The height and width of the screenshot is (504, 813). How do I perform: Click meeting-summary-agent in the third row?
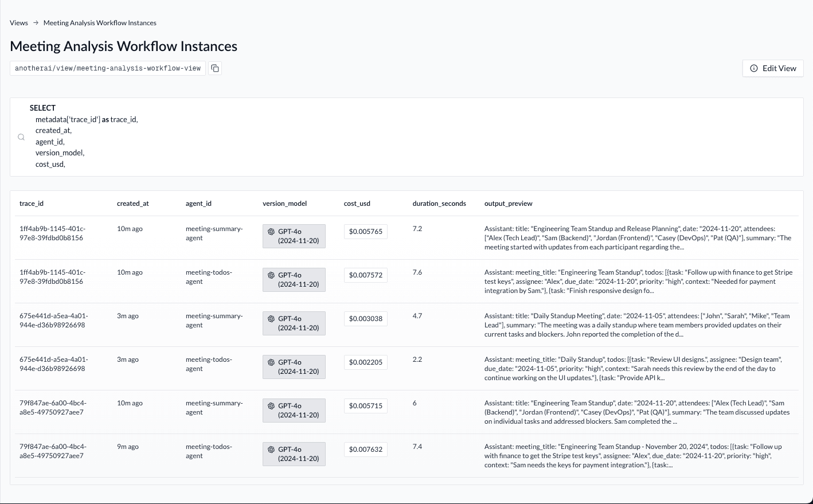[214, 321]
